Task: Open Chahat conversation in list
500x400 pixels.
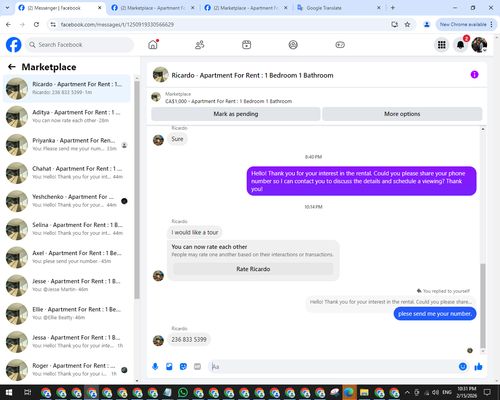Action: pyautogui.click(x=67, y=173)
